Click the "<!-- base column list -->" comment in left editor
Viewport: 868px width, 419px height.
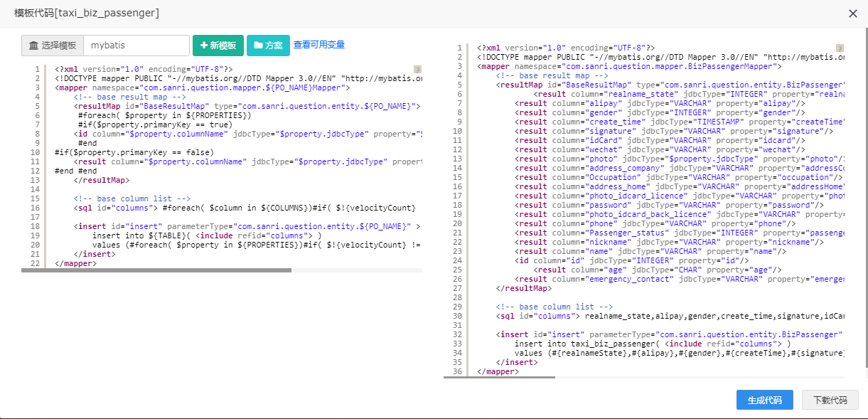[x=132, y=198]
